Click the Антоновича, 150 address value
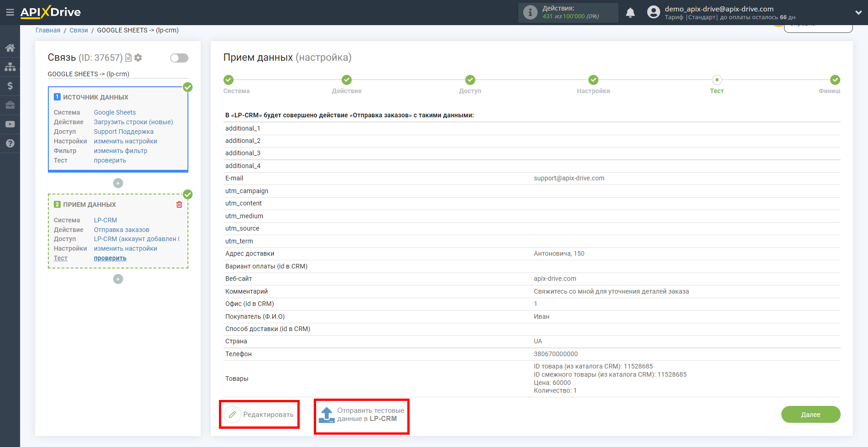This screenshot has height=447, width=868. (x=559, y=253)
